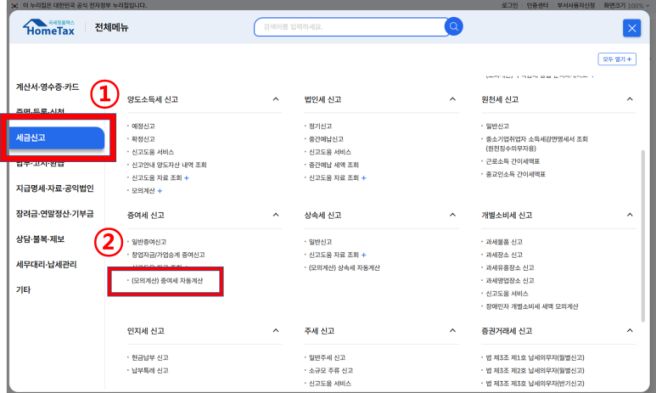Select the 세금신고 side menu tab
Image resolution: width=656 pixels, height=393 pixels.
click(56, 138)
